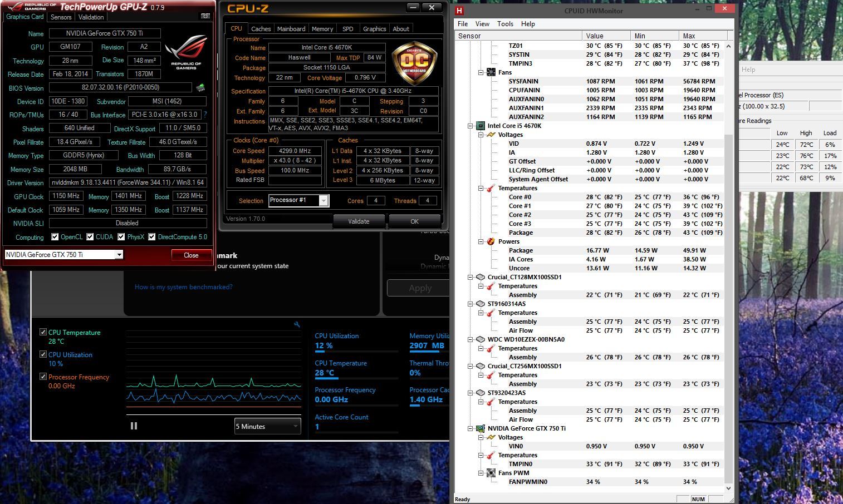Click the Fans PWM icon under GTX 750 Ti
Screen dimensions: 843x504
pos(491,473)
